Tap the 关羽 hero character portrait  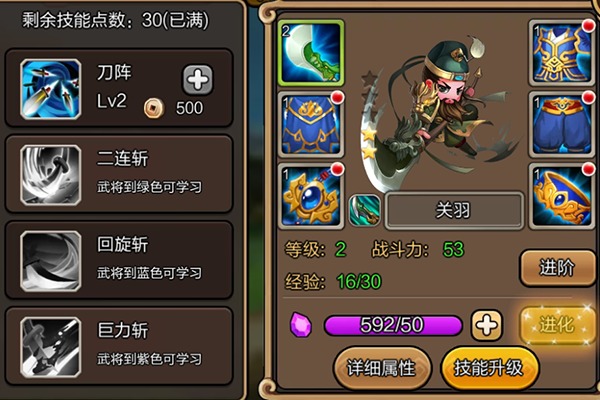[x=440, y=111]
